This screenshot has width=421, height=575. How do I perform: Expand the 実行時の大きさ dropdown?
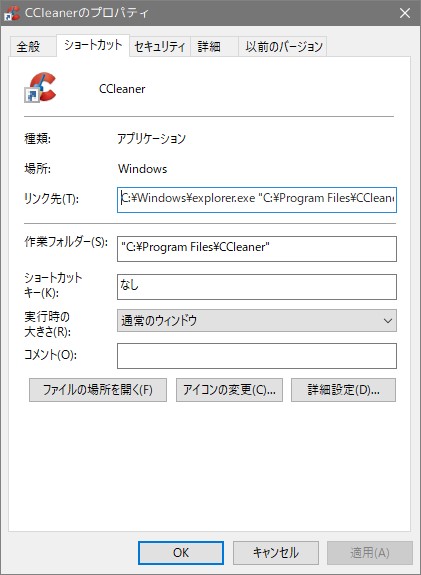click(x=257, y=321)
